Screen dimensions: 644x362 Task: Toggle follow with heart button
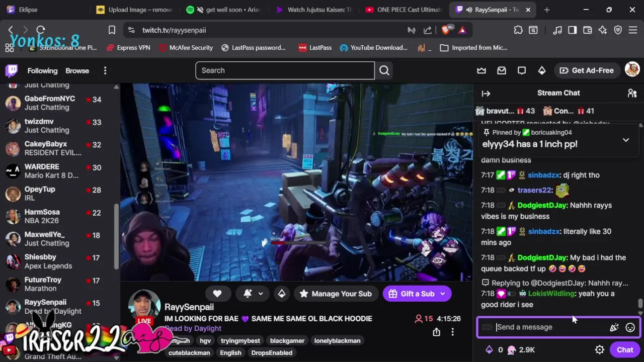[x=217, y=294]
